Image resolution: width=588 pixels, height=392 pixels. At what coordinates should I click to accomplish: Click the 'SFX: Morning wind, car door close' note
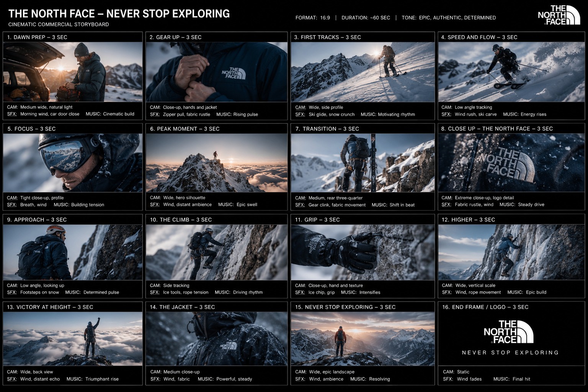[43, 114]
